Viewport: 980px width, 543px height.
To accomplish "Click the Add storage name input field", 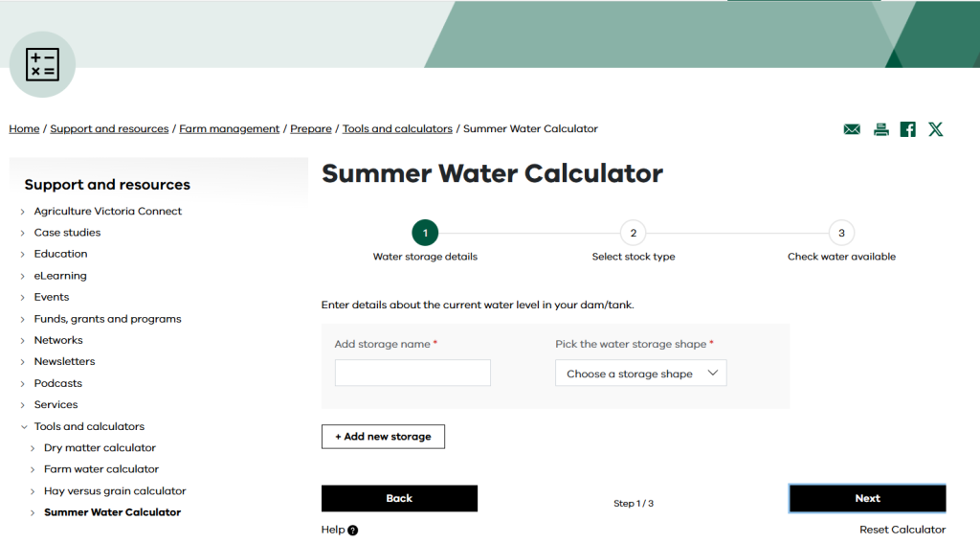I will click(412, 373).
